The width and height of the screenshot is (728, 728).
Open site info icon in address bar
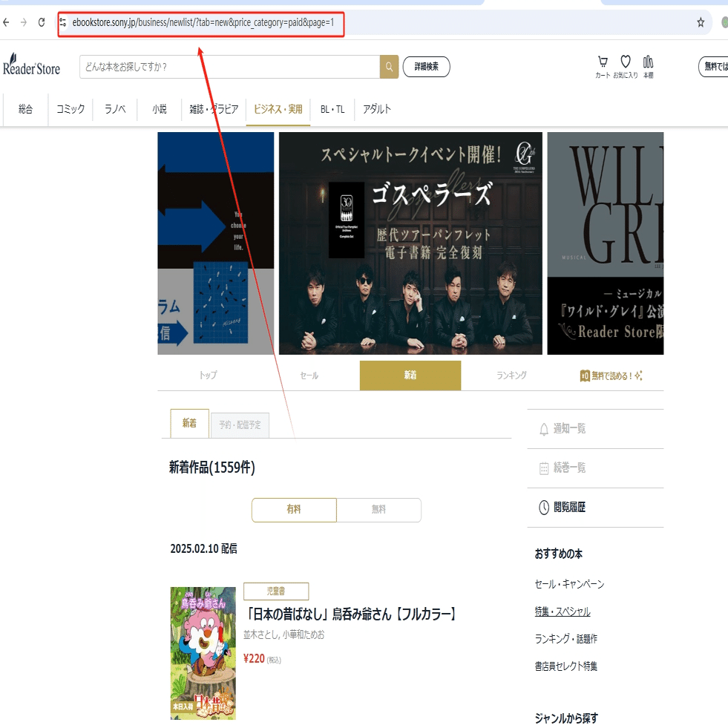[62, 22]
